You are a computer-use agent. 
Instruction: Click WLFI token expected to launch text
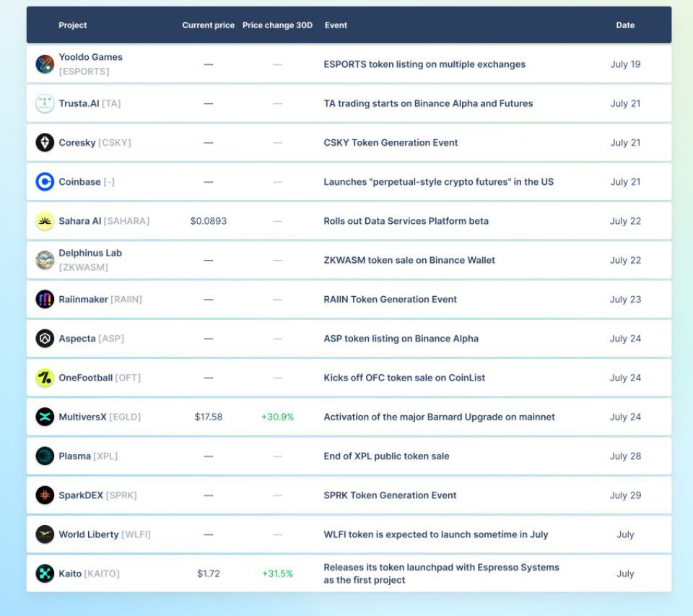(x=436, y=534)
